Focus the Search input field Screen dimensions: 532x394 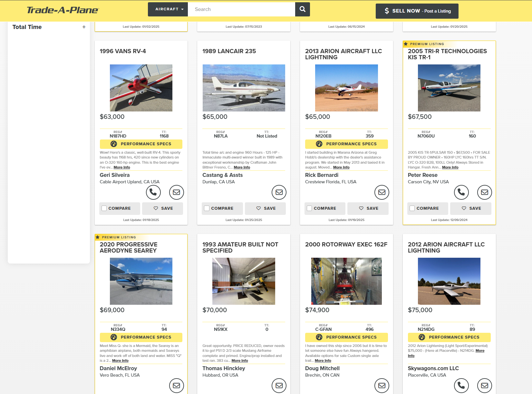pos(241,9)
